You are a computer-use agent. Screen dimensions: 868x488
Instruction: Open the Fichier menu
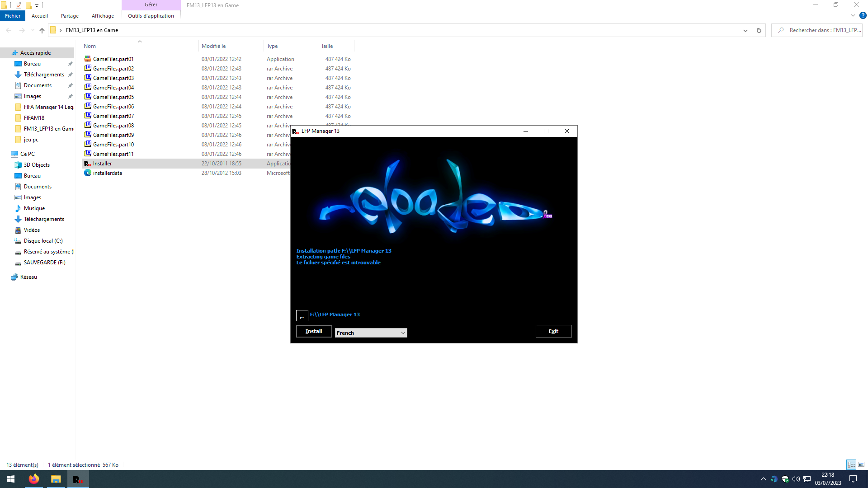click(13, 16)
